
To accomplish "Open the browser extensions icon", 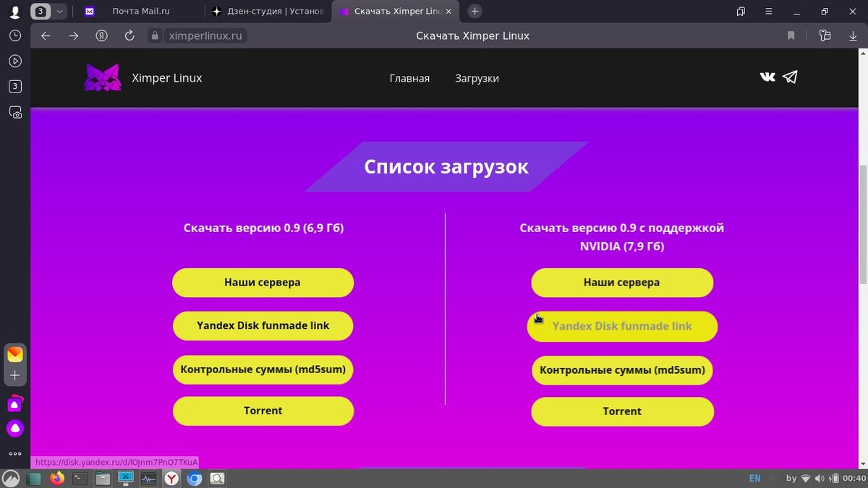I will tap(825, 35).
